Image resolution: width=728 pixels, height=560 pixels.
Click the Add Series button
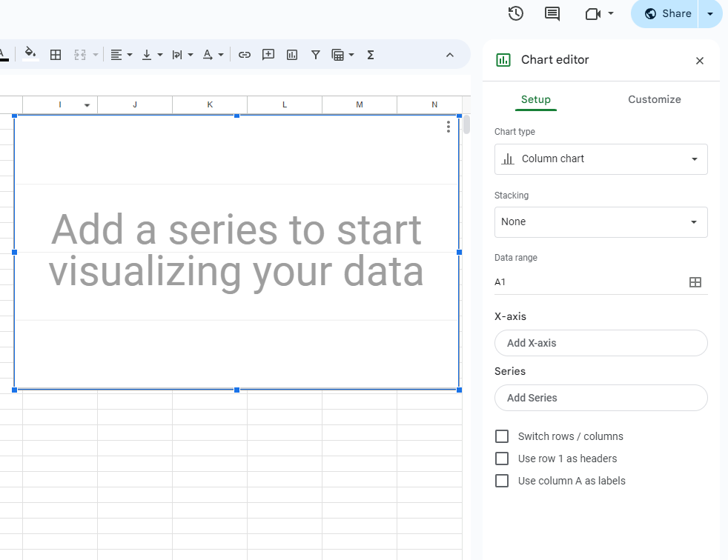pos(600,398)
